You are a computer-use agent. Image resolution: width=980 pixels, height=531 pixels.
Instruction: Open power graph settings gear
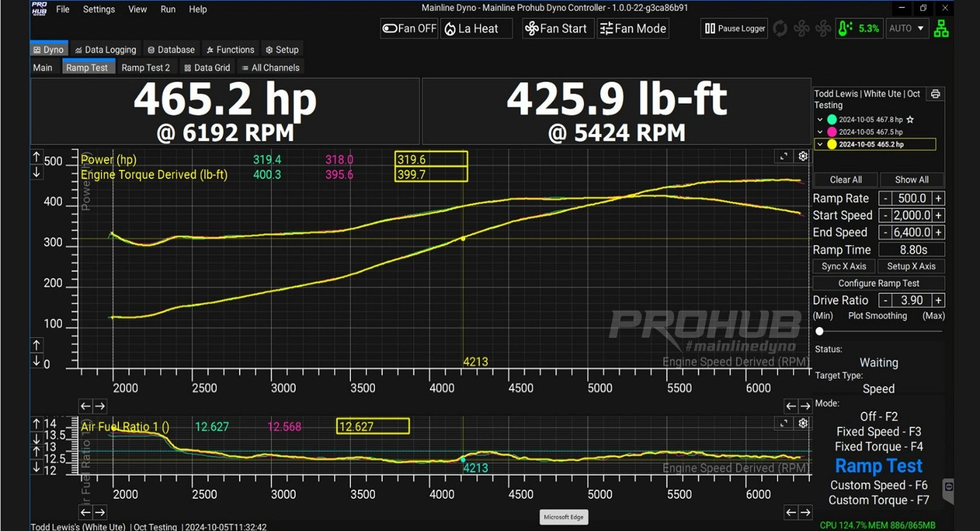803,156
